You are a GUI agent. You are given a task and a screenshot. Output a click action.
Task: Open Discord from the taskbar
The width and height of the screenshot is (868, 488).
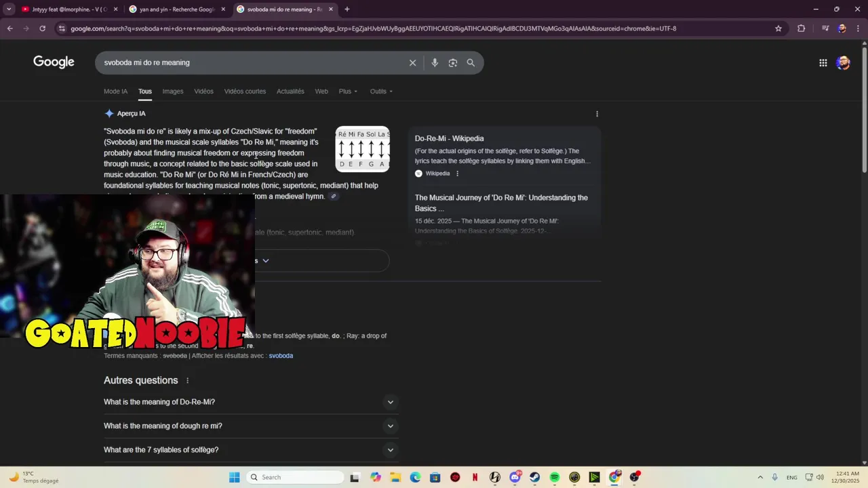click(515, 477)
